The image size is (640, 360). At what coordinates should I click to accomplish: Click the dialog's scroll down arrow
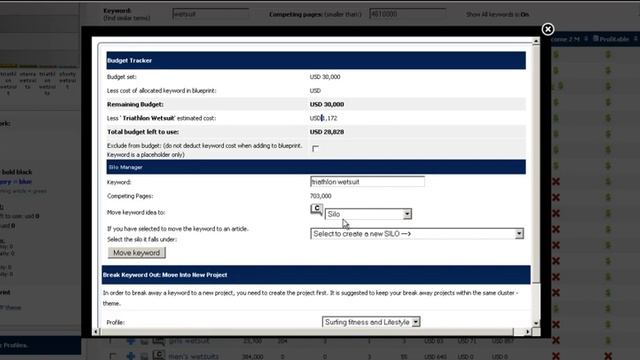pos(536,323)
